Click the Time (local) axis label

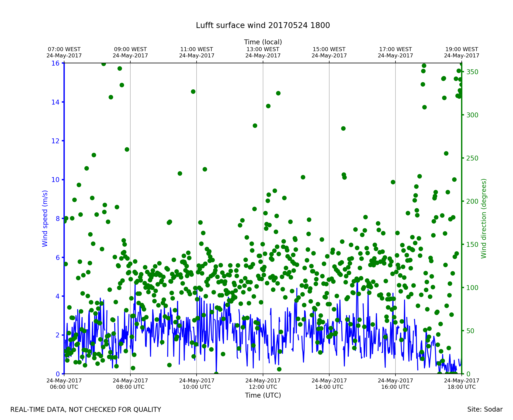[x=263, y=42]
